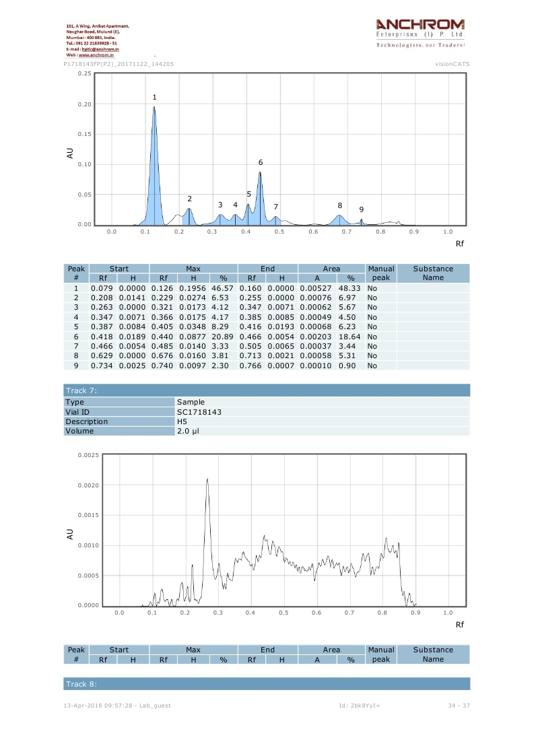Click Manual peak header in first table
Screen dimensions: 534x756
[381, 273]
